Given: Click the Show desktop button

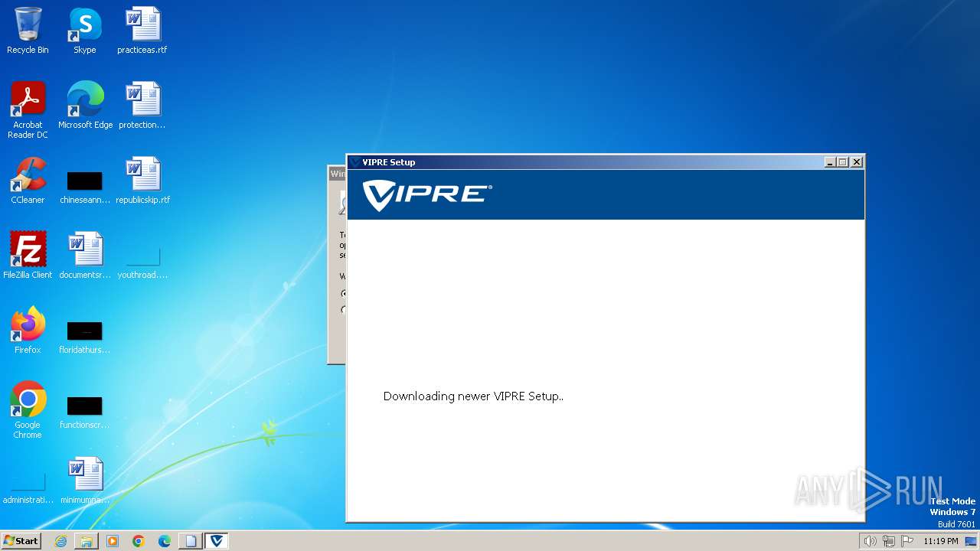Looking at the screenshot, I should pos(971,541).
